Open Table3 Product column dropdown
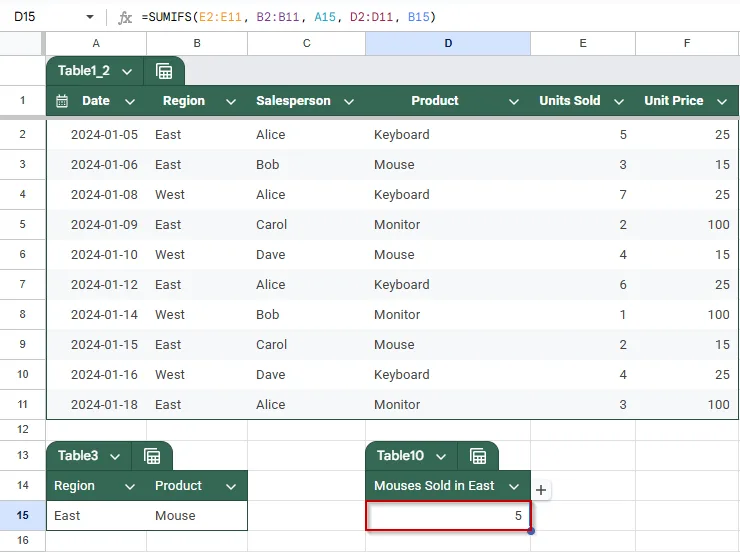 (x=231, y=486)
